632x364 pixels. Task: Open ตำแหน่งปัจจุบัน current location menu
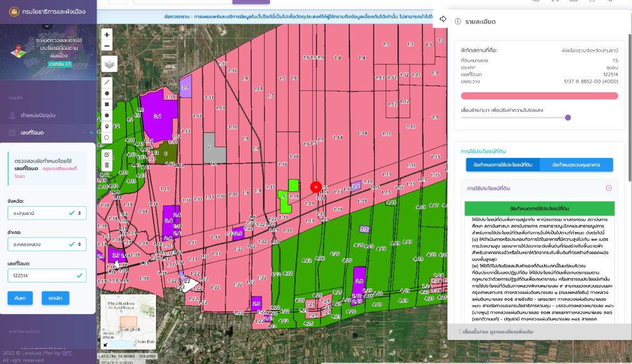(38, 115)
